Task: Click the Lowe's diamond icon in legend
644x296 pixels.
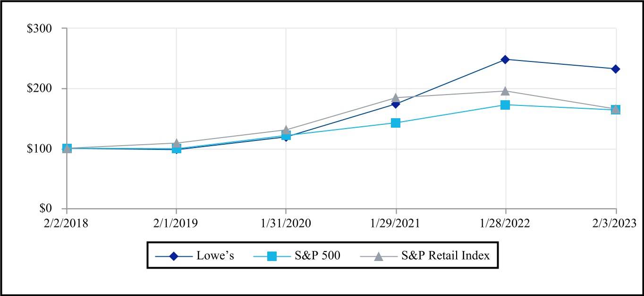Action: coord(173,256)
